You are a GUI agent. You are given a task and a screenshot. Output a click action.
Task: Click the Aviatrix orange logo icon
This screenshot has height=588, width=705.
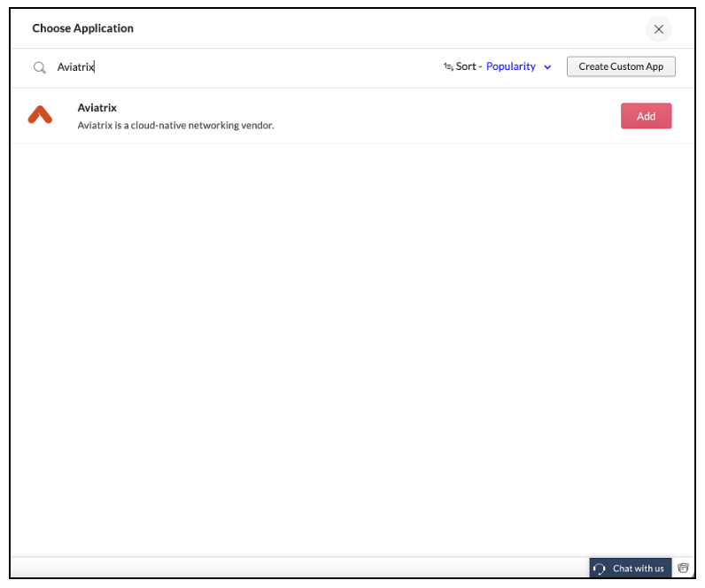coord(40,114)
